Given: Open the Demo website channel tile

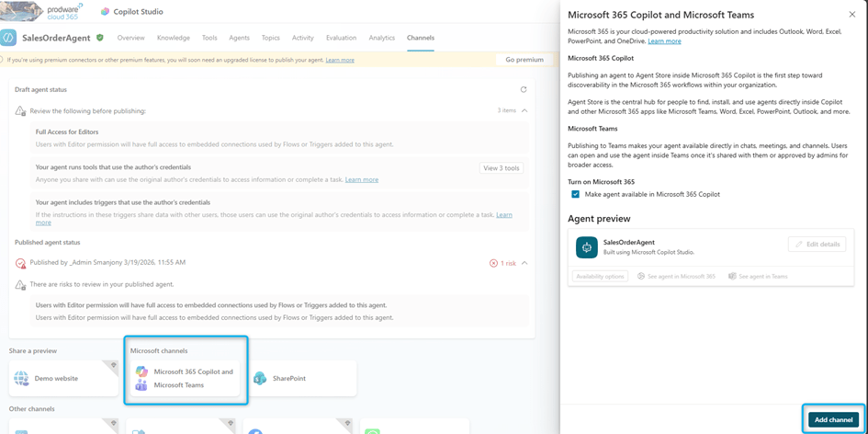Looking at the screenshot, I should point(63,378).
